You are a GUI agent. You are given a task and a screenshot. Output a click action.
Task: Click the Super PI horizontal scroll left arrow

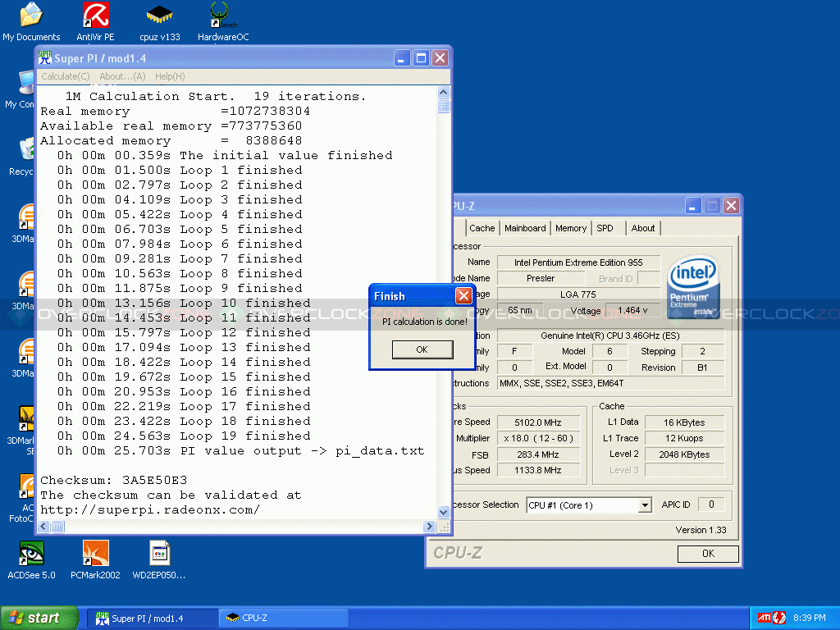pos(44,527)
